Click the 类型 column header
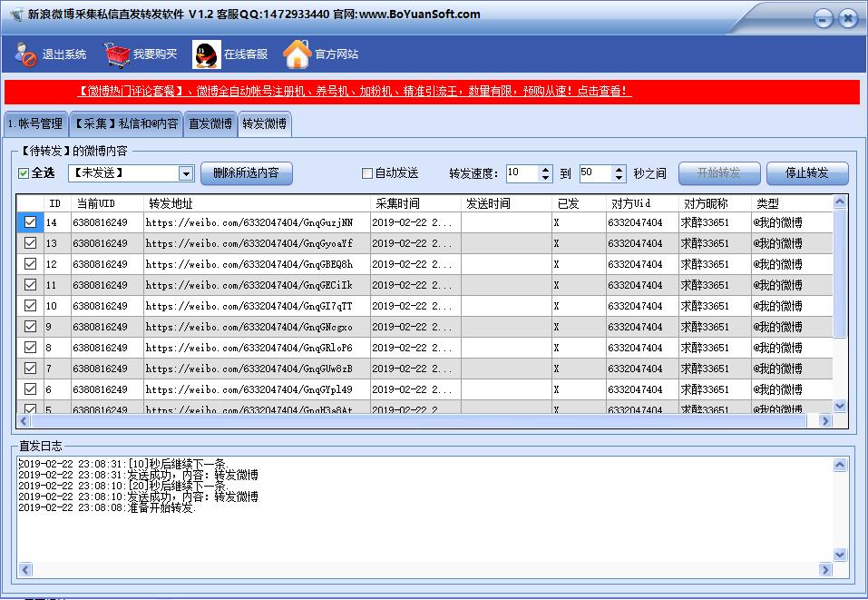Viewport: 868px width, 600px height. tap(792, 203)
